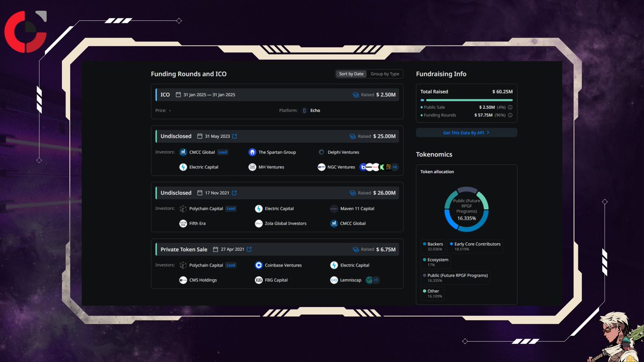The height and width of the screenshot is (362, 644).
Task: Open CMCC Global in the 17 Nov 2021 round
Action: (x=353, y=223)
